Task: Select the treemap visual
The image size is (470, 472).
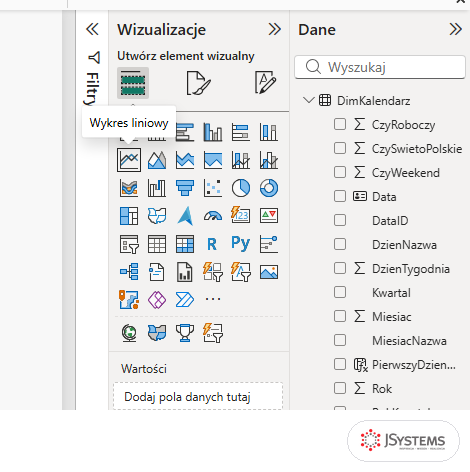Action: (129, 216)
